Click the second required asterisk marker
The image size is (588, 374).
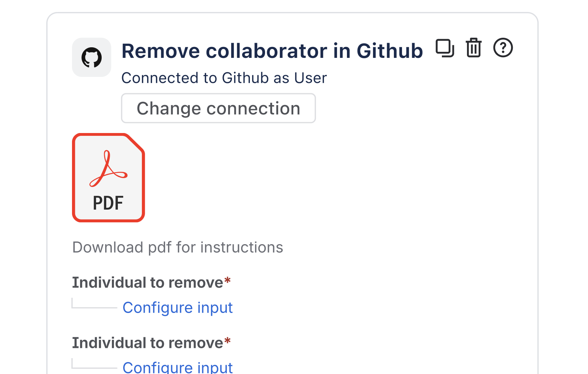coord(228,342)
